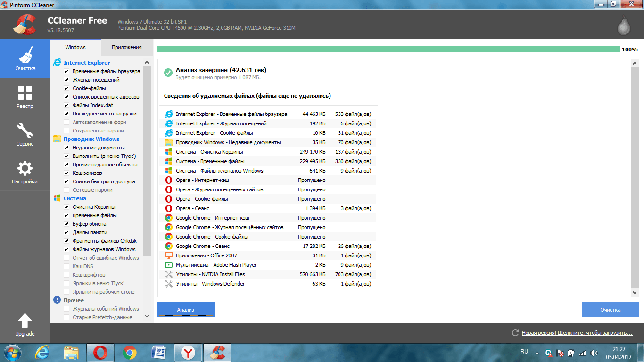Click the Очистка run cleaner button
This screenshot has height=362, width=644.
coord(611,310)
